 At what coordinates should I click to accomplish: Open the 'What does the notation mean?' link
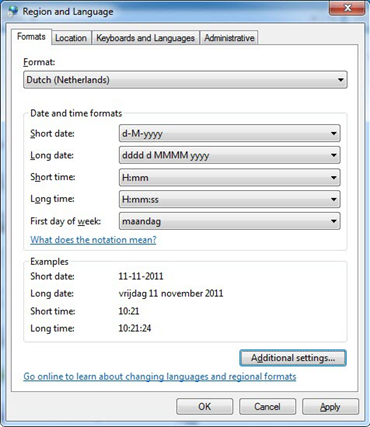coord(93,240)
